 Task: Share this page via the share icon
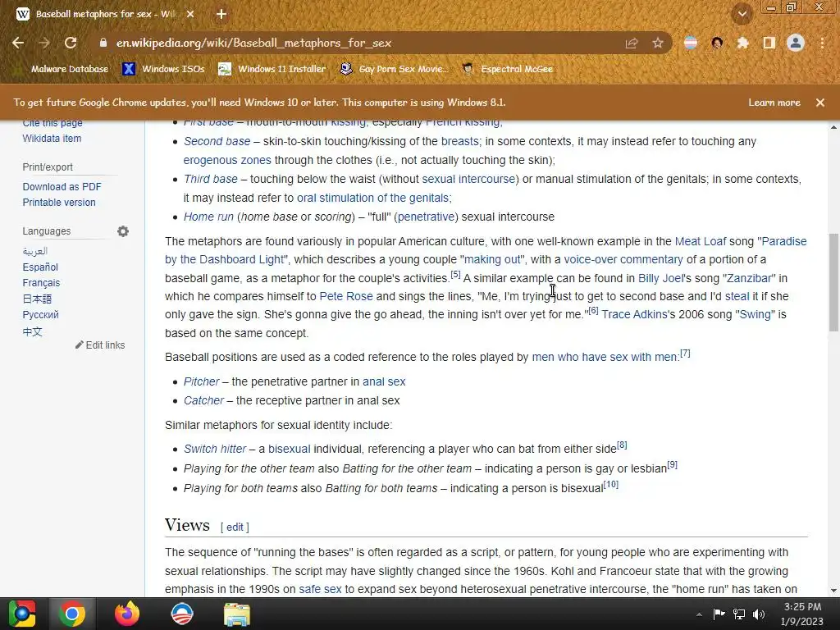[632, 43]
